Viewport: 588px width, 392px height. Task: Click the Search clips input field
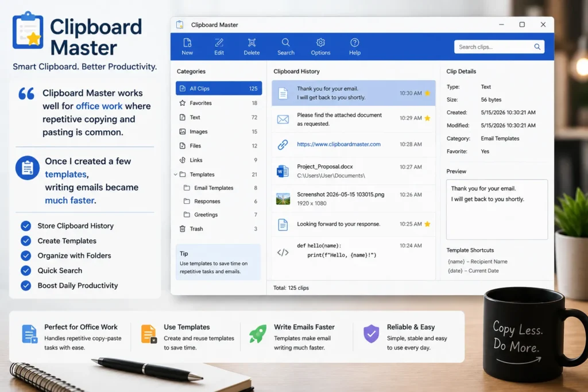pyautogui.click(x=499, y=47)
